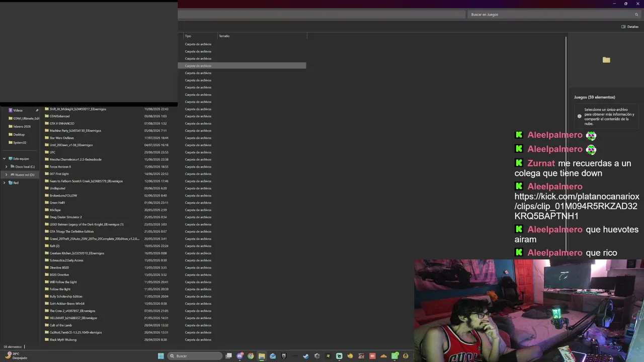Open Steam from the taskbar
Screen dimensions: 644x362
[x=306, y=356]
